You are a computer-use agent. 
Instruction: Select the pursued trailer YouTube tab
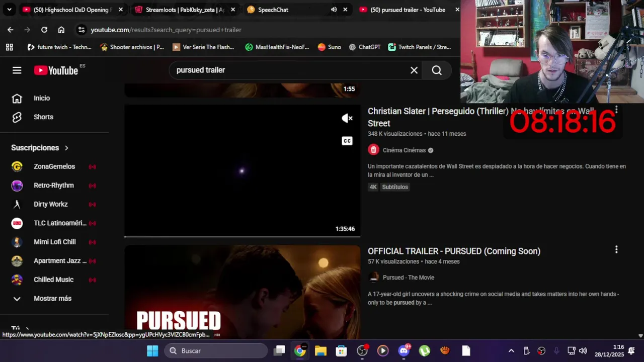point(408,10)
